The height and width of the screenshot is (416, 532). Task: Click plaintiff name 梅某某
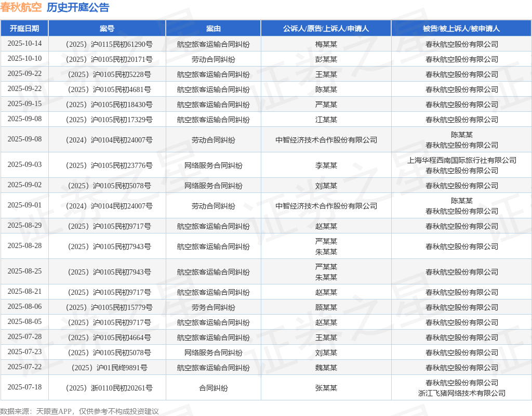[x=326, y=44]
